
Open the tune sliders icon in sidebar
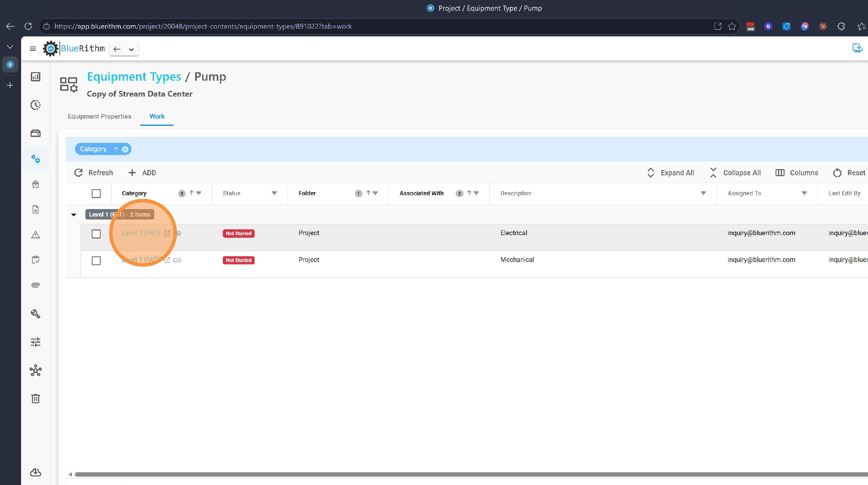pos(35,342)
